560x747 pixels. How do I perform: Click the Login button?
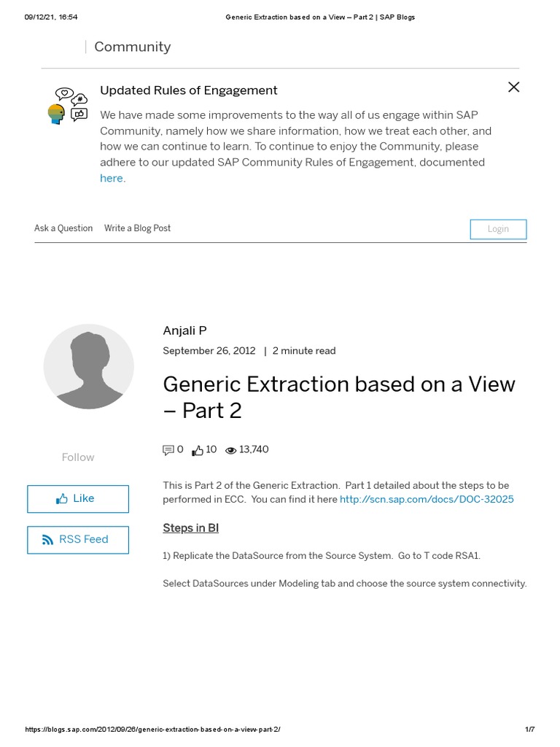tap(498, 229)
